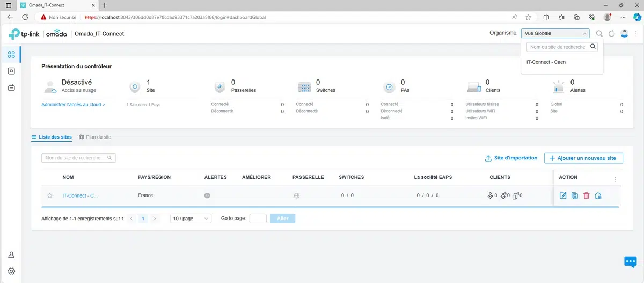This screenshot has height=283, width=644.
Task: Open the Dashboard icon in the left sidebar
Action: click(11, 54)
